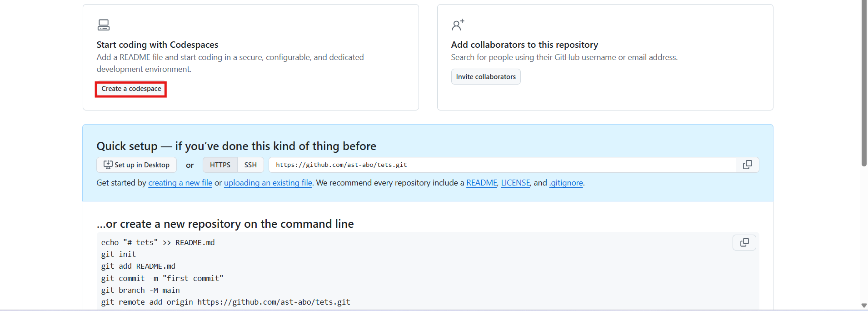Switch to the HTTPS protocol tab
868x311 pixels.
(x=220, y=165)
